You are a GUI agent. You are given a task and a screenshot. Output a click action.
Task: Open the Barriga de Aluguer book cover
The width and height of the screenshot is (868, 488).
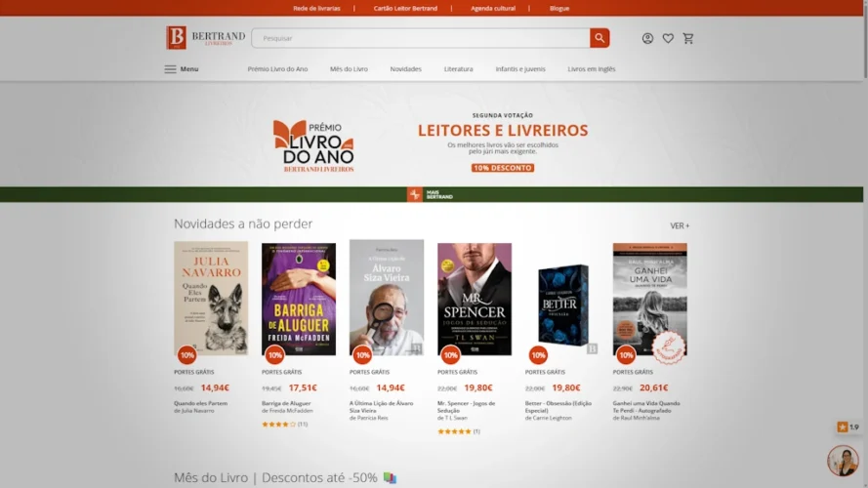point(299,299)
